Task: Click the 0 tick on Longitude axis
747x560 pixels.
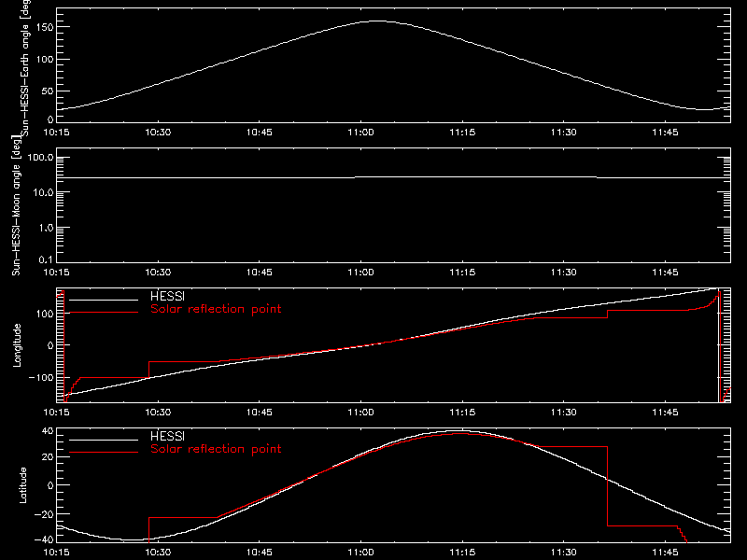Action: pos(50,345)
